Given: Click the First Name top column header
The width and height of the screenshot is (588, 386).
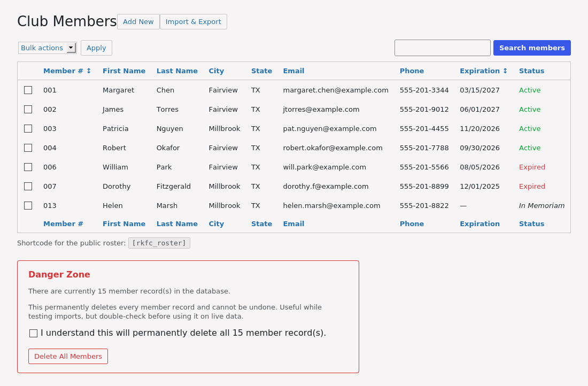Looking at the screenshot, I should 124,71.
